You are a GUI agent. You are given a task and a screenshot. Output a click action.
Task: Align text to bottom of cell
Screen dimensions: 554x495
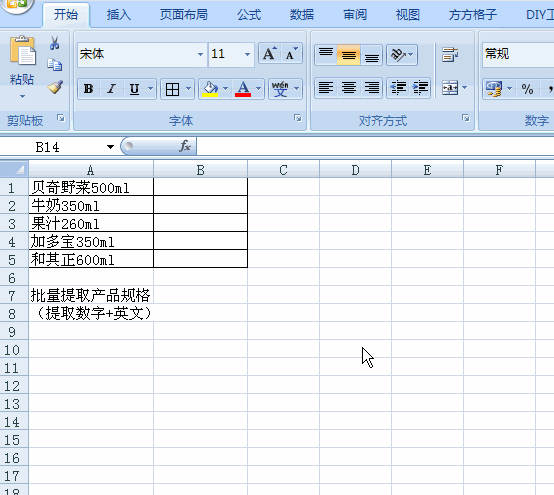[371, 55]
